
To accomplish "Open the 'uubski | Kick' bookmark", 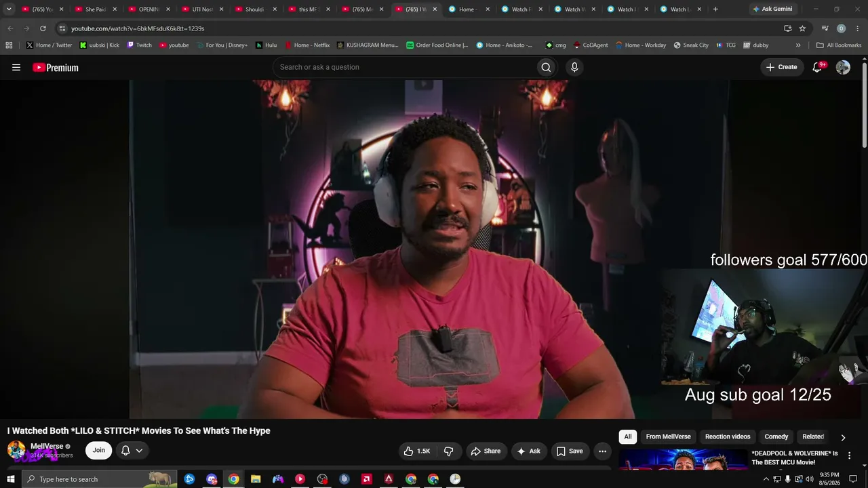I will pos(99,45).
